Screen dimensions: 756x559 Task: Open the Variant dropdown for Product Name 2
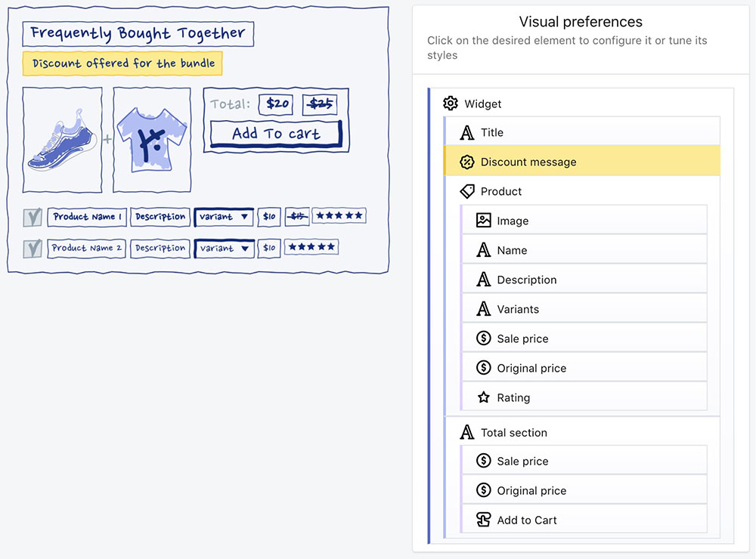[x=225, y=249]
